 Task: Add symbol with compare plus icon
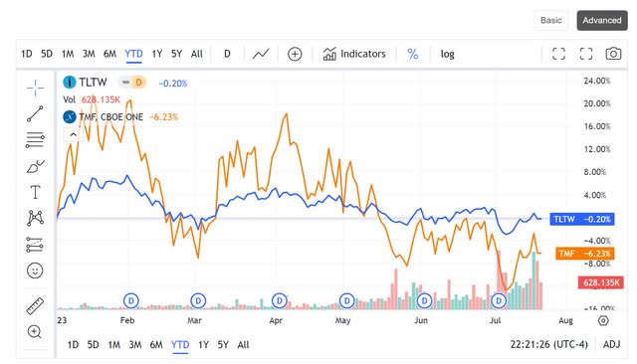point(295,54)
